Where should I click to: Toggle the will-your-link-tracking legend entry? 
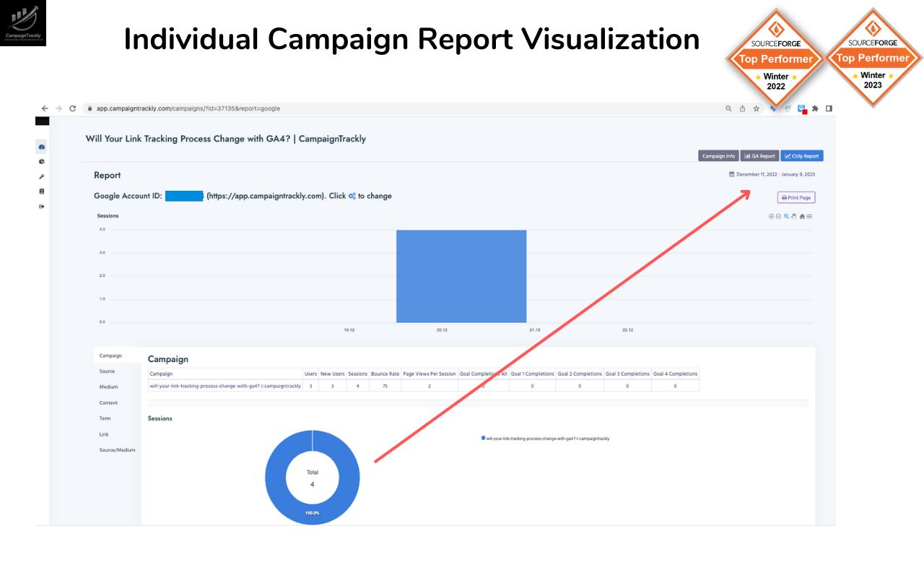pos(545,438)
